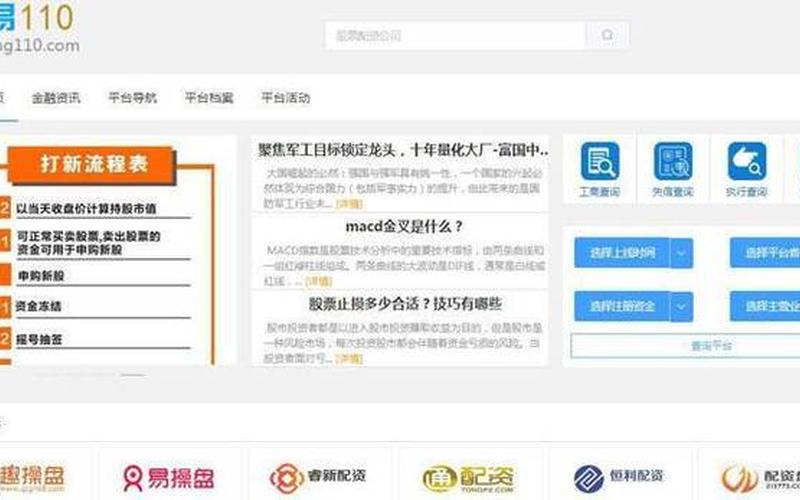Open the article 'macd金叉是什么？'
This screenshot has width=800, height=500.
(404, 226)
